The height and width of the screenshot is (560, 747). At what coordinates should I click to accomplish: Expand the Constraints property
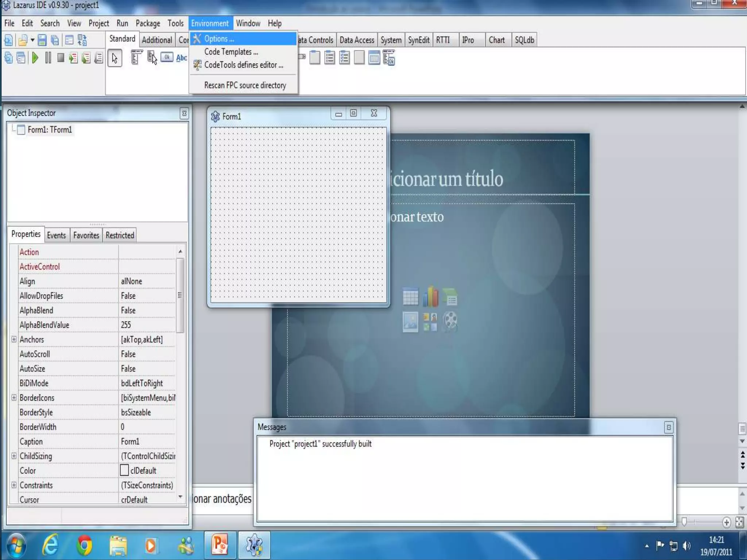coord(14,485)
